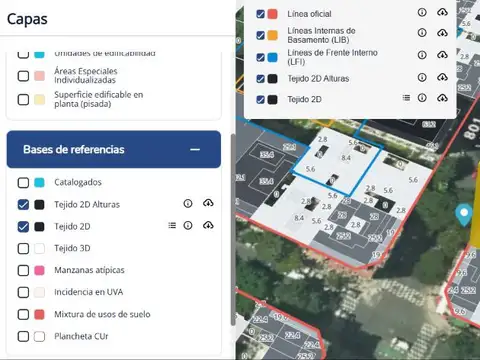Download Líneas Internas de Basamento layer
Screen dimensions: 480x360
(442, 33)
